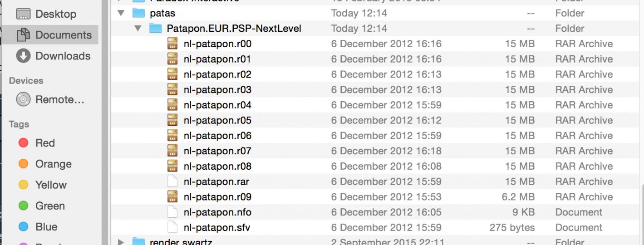Click the blank icon of nl-patapon.rar
The height and width of the screenshot is (245, 644).
coord(172,181)
